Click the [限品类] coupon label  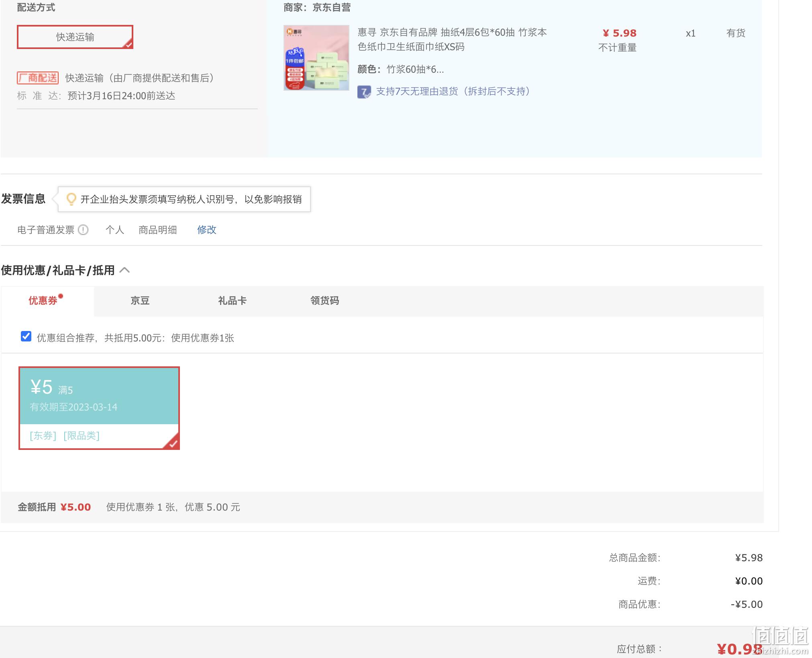[x=82, y=436]
